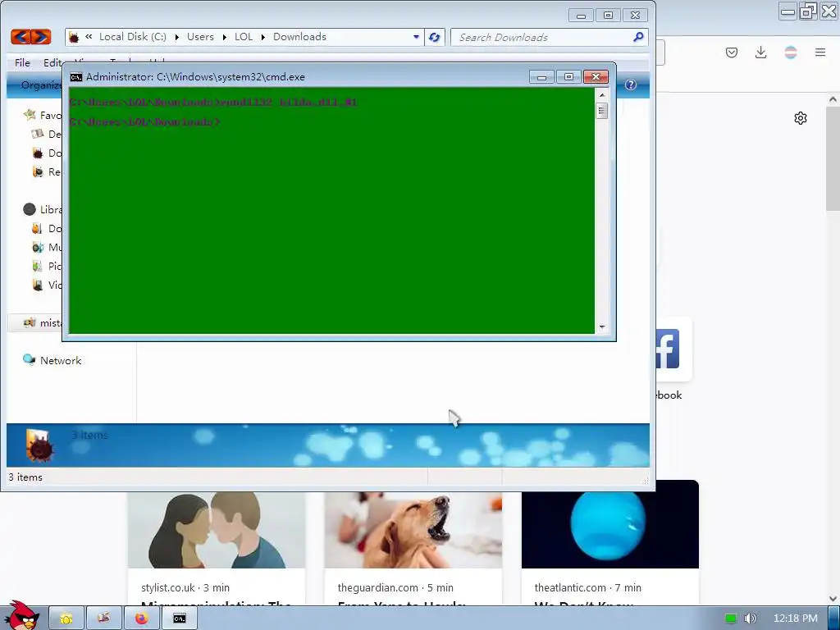This screenshot has width=840, height=630.
Task: Click the Show desktop strip by the clock
Action: 833,619
